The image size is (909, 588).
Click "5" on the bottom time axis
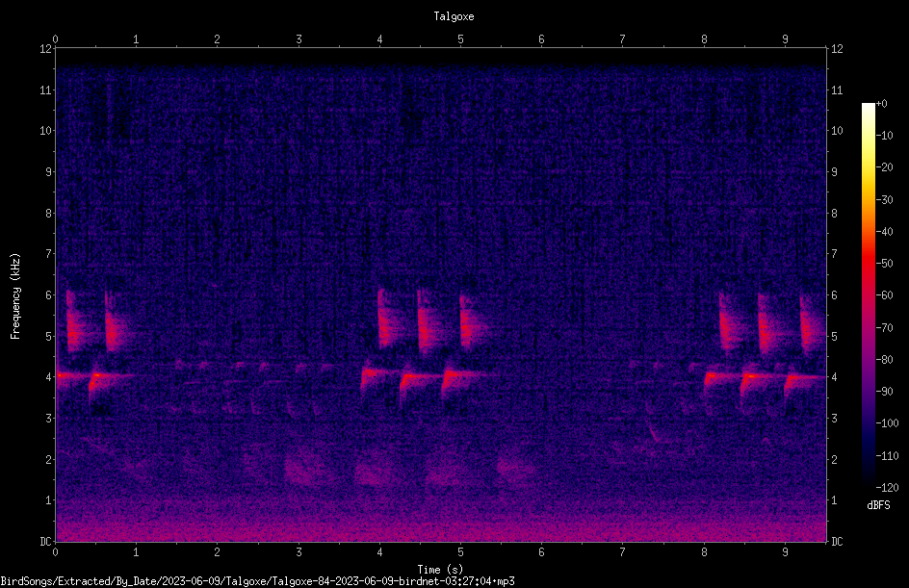click(x=460, y=552)
